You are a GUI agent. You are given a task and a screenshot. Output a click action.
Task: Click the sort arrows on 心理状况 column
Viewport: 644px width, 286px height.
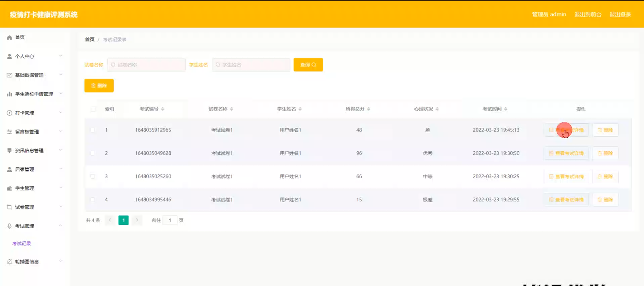click(437, 109)
